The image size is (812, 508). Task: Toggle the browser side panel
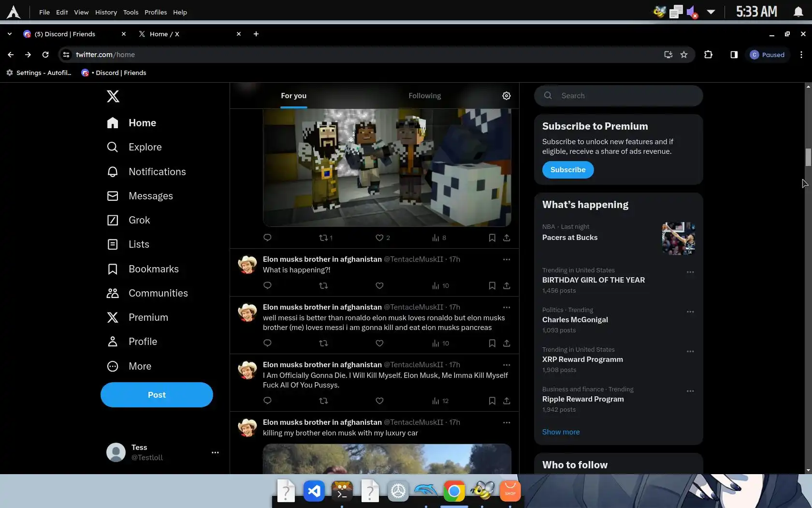point(734,55)
